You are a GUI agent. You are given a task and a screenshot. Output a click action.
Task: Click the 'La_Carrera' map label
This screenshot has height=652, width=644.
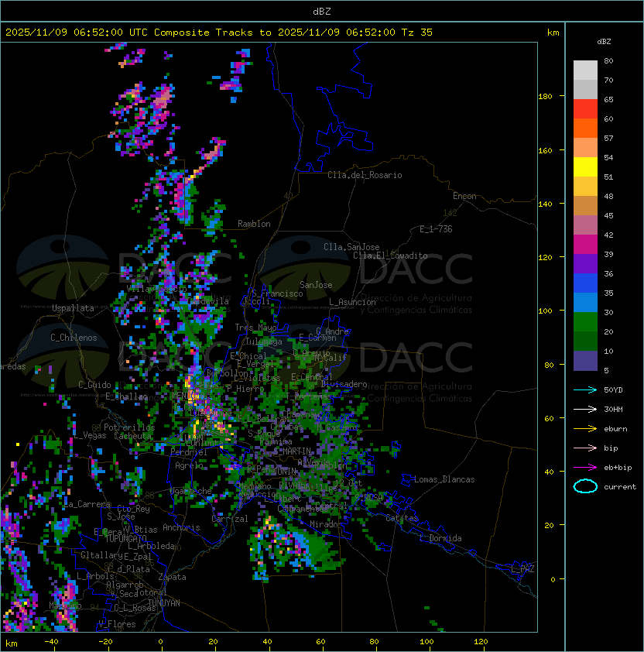pos(87,504)
